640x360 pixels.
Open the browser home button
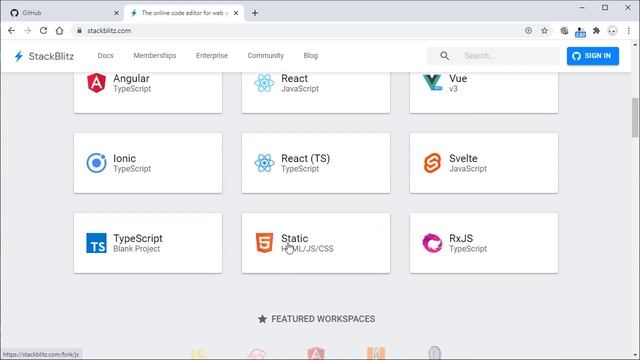tap(60, 31)
